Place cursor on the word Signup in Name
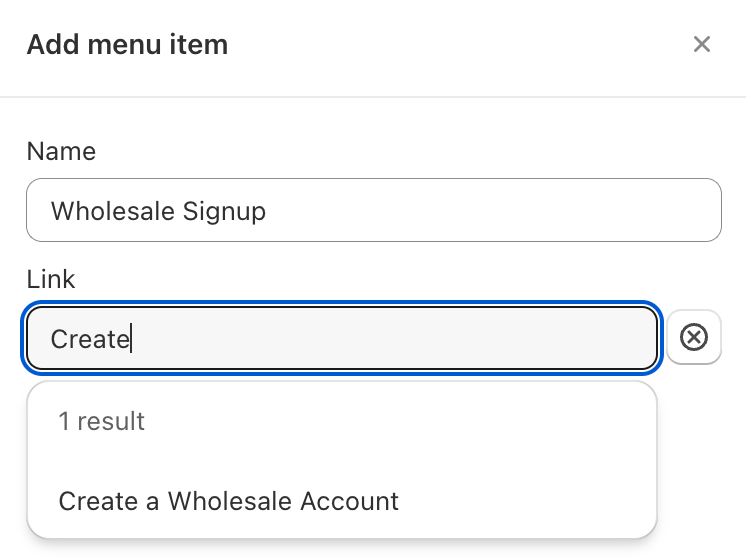This screenshot has height=558, width=746. pyautogui.click(x=225, y=211)
